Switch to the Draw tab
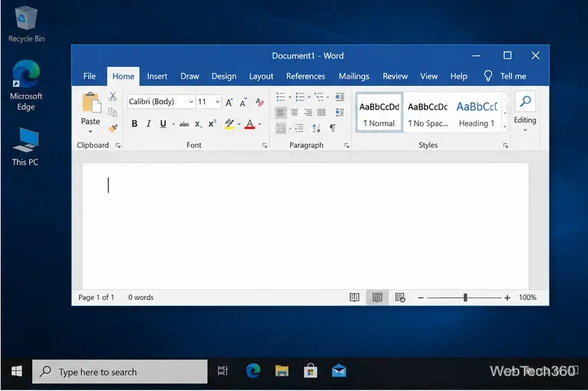This screenshot has height=391, width=588. [x=190, y=76]
